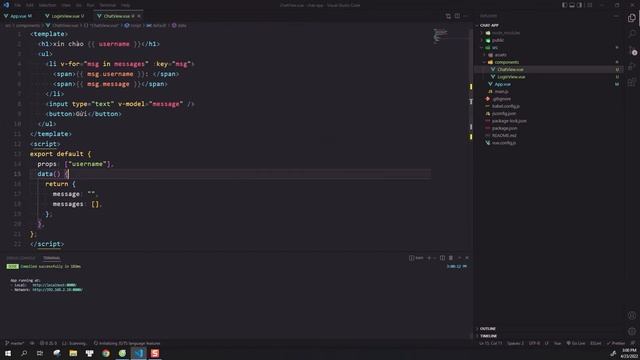Click the split terminal icon
The width and height of the screenshot is (640, 360).
point(442,258)
